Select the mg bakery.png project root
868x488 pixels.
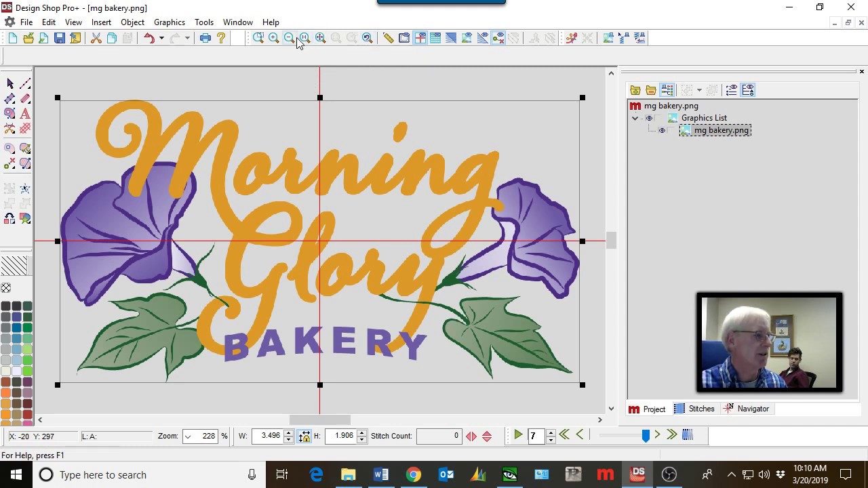click(671, 106)
